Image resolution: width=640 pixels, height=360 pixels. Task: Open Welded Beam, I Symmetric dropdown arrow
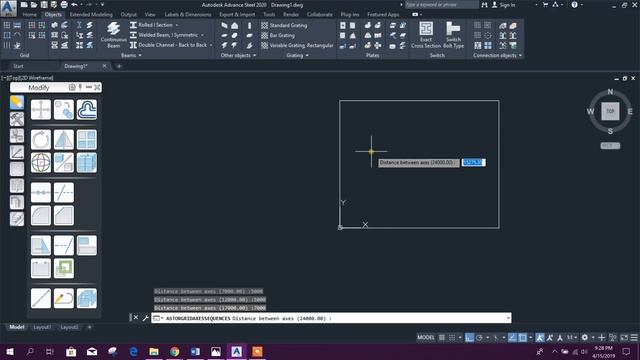(x=202, y=35)
